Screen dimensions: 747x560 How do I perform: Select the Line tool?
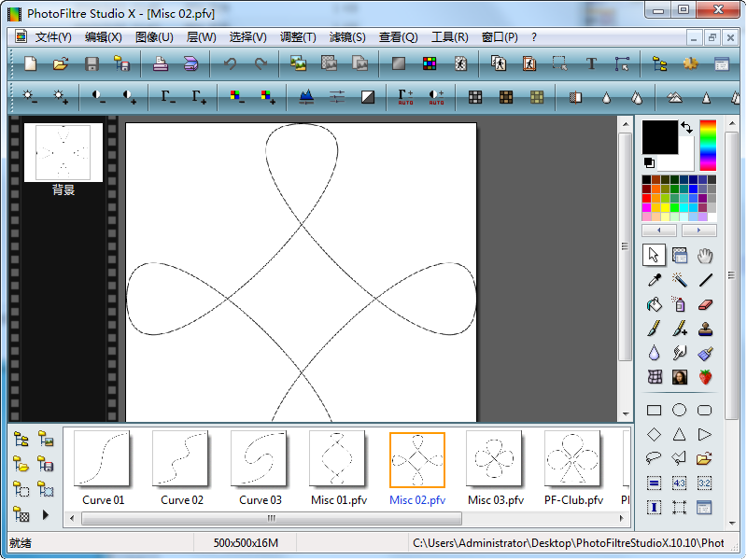(705, 280)
